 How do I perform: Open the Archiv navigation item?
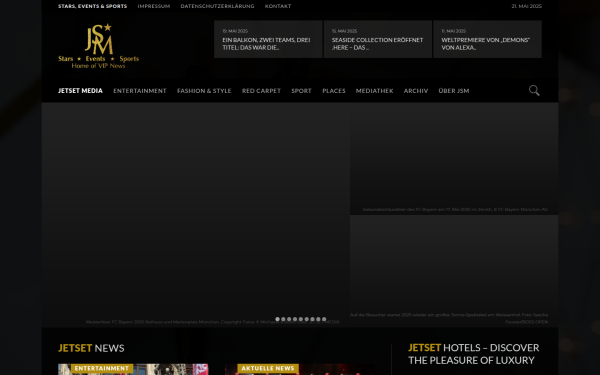[x=416, y=91]
